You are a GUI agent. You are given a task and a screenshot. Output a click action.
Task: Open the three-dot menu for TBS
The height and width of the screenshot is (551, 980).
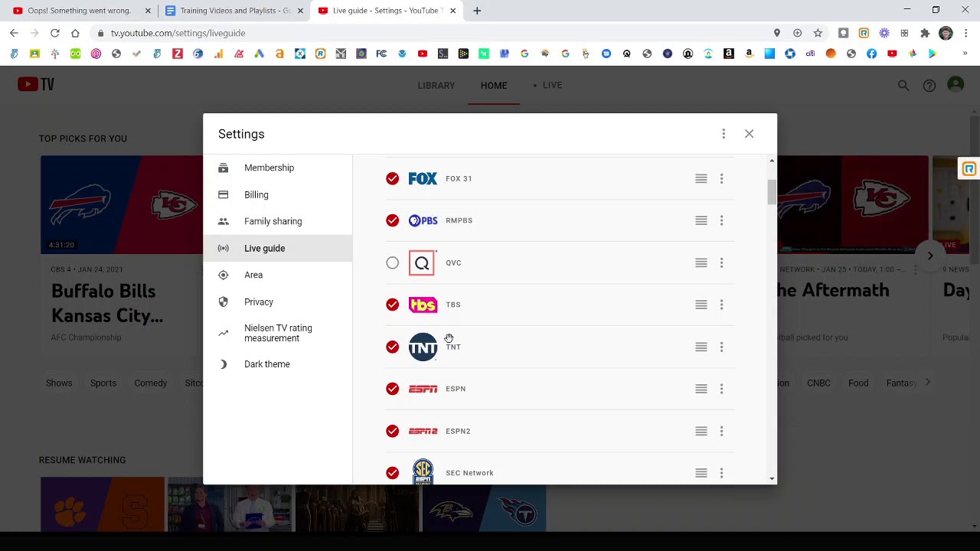(721, 305)
